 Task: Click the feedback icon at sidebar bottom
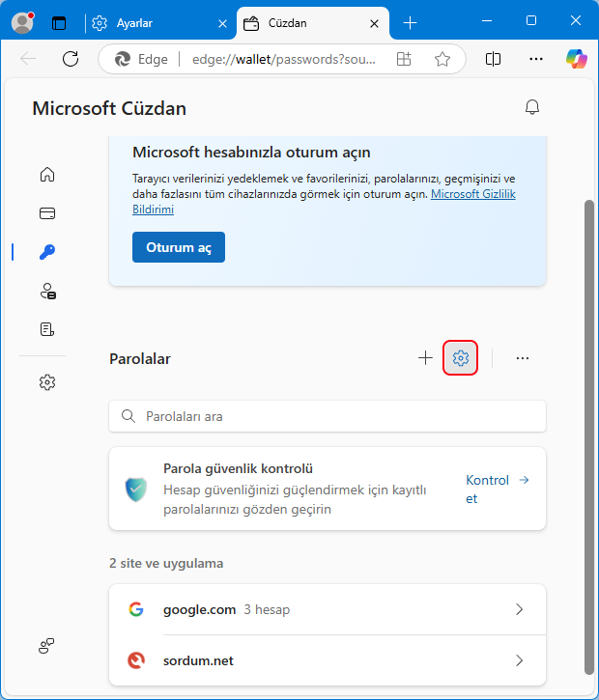tap(46, 646)
